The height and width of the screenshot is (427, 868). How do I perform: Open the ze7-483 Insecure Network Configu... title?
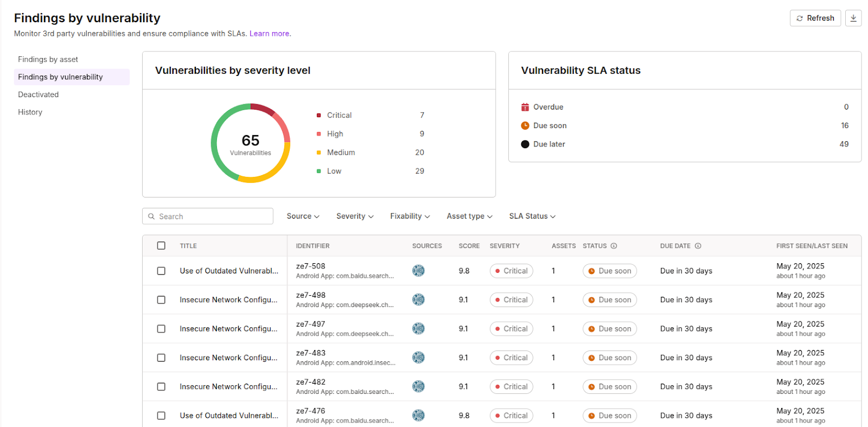(x=228, y=358)
